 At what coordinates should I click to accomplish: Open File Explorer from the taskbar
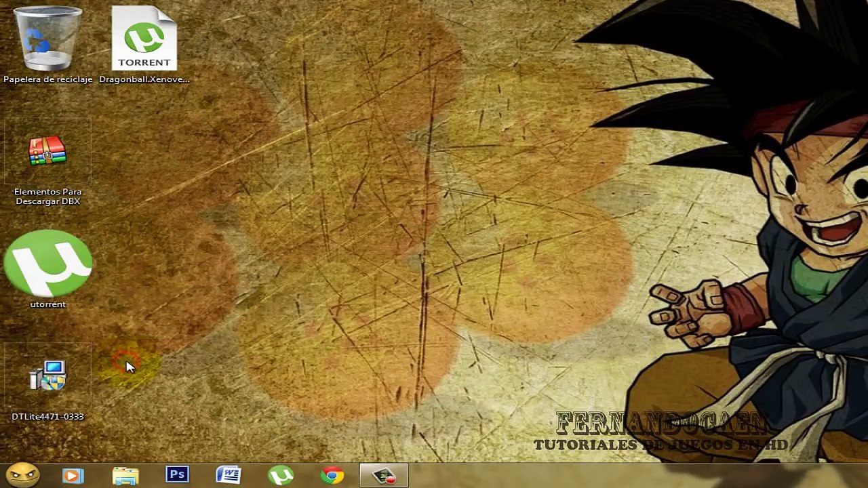tap(125, 476)
